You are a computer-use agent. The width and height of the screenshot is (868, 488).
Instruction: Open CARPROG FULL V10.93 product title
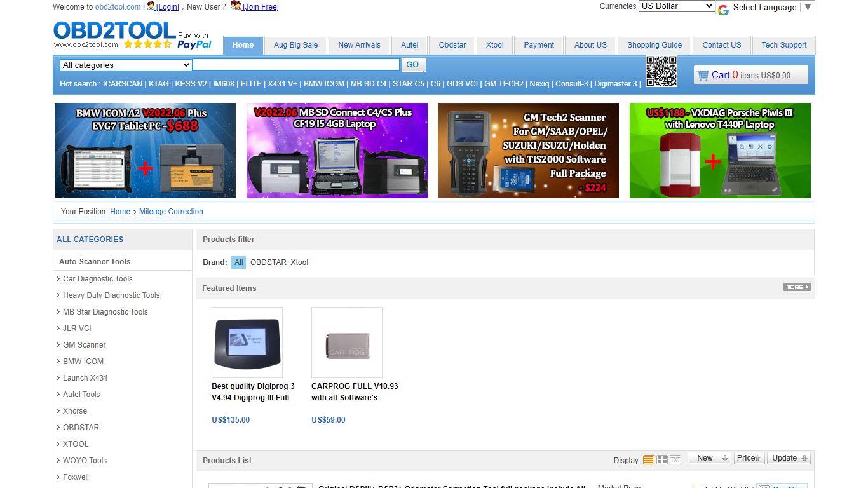(355, 391)
